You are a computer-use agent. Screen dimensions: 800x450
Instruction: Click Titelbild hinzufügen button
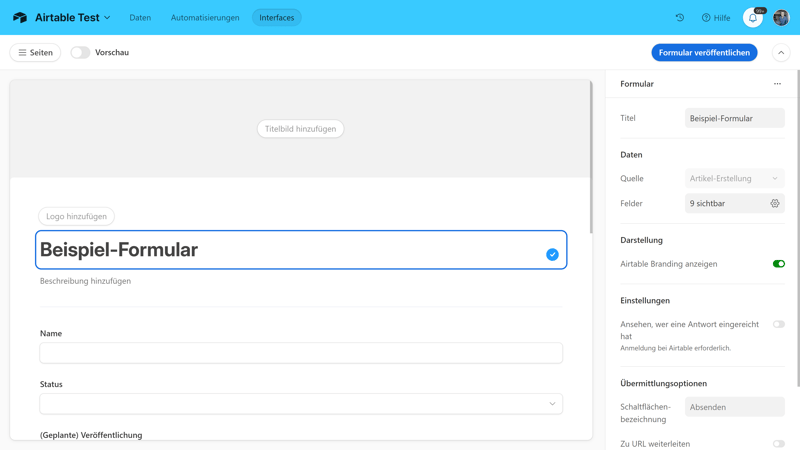coord(301,129)
